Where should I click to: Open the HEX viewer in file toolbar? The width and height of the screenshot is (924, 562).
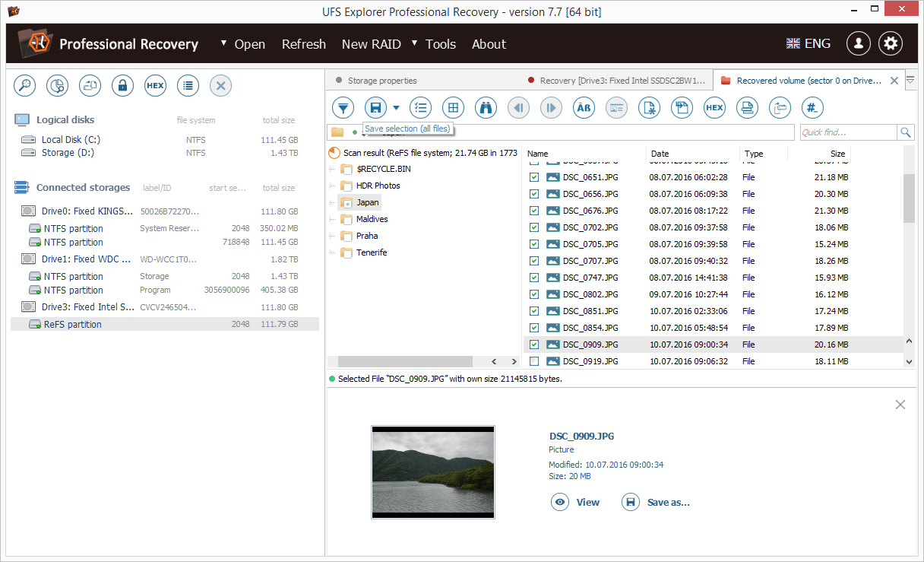click(x=714, y=108)
